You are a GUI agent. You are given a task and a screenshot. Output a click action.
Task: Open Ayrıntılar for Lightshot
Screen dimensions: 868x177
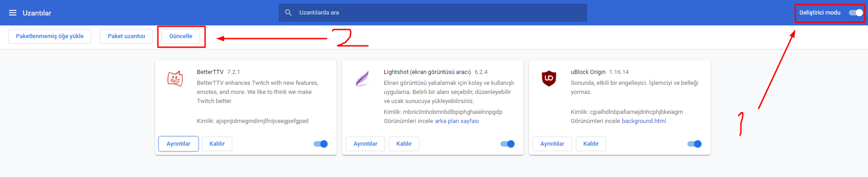365,144
